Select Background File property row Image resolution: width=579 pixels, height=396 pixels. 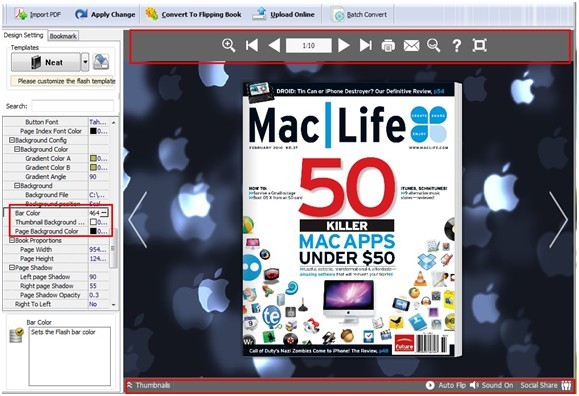56,195
